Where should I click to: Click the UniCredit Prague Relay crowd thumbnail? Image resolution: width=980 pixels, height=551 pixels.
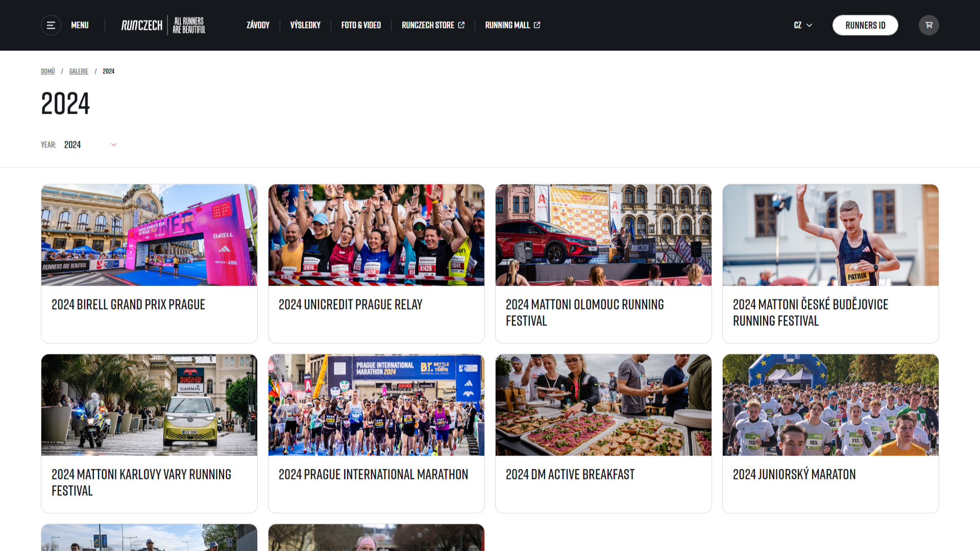pos(376,235)
